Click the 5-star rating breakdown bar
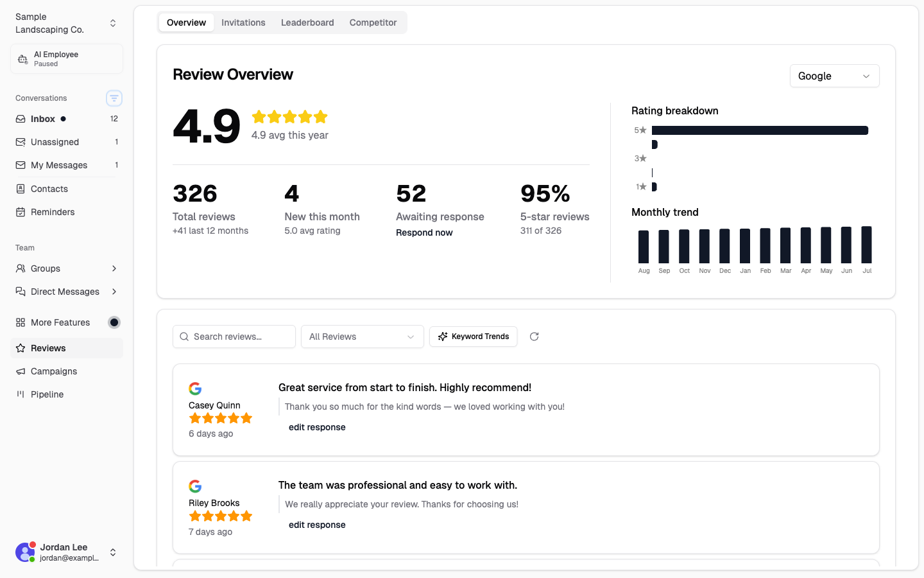The height and width of the screenshot is (578, 924). [760, 130]
